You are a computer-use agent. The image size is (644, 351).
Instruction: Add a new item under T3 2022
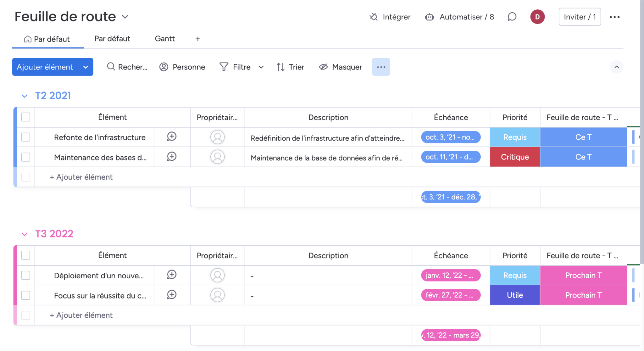tap(80, 315)
